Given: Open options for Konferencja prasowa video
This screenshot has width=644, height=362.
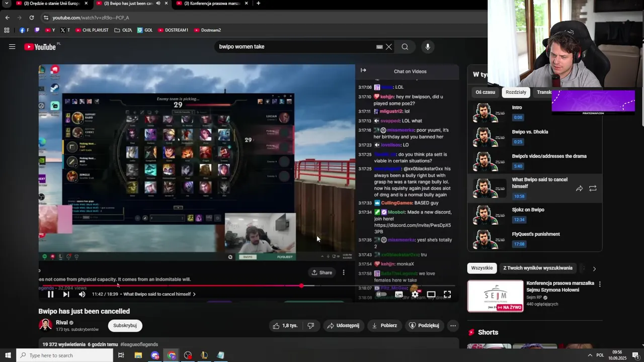Looking at the screenshot, I should point(599,284).
